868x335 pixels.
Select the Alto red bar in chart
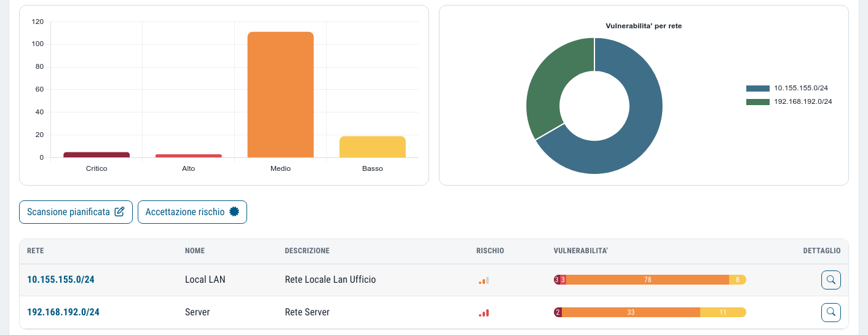tap(189, 156)
